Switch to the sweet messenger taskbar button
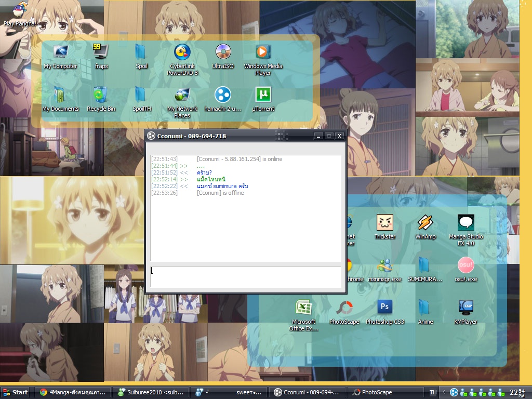 pos(229,392)
